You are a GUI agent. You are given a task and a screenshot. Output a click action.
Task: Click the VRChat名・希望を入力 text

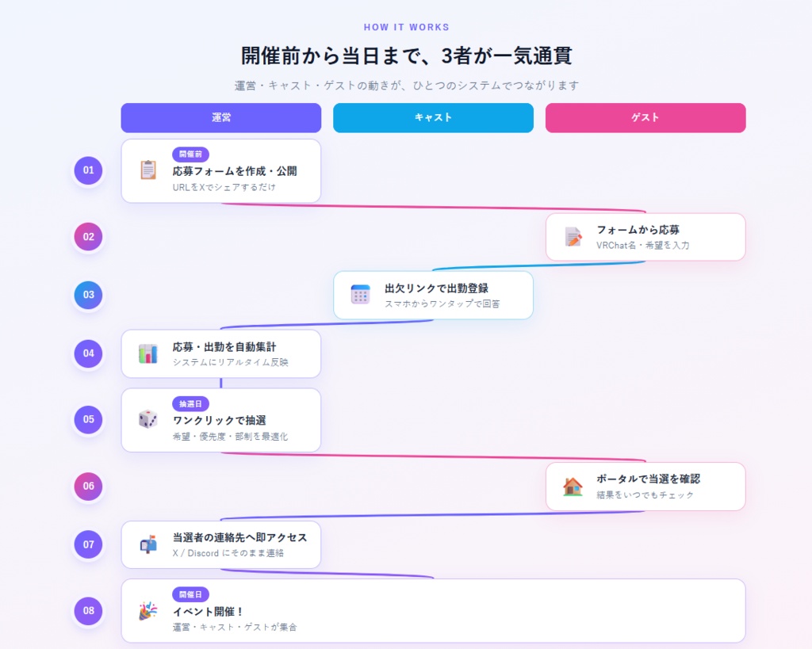pyautogui.click(x=643, y=246)
